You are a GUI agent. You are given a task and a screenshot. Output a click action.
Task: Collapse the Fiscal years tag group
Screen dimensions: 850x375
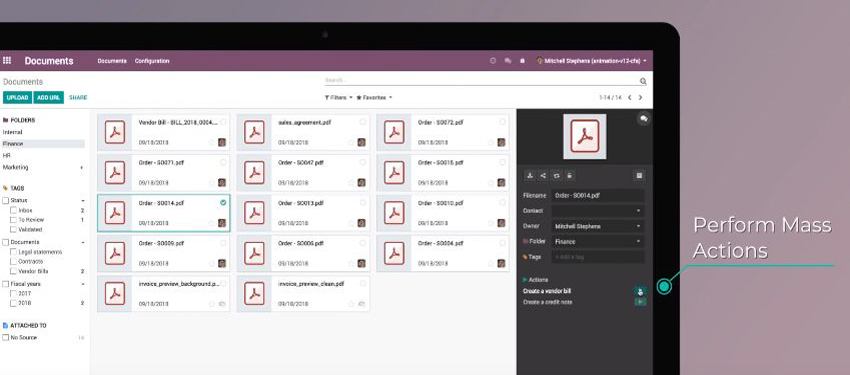[83, 284]
